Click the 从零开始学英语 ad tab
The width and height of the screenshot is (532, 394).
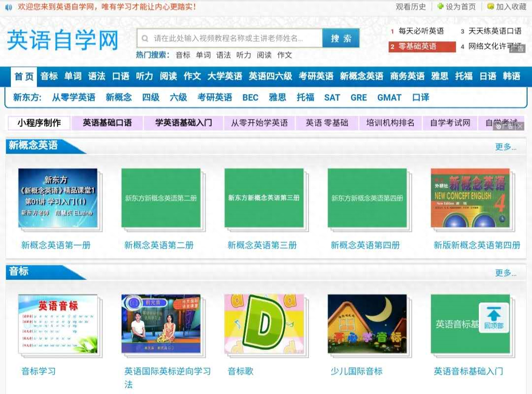[x=259, y=123]
